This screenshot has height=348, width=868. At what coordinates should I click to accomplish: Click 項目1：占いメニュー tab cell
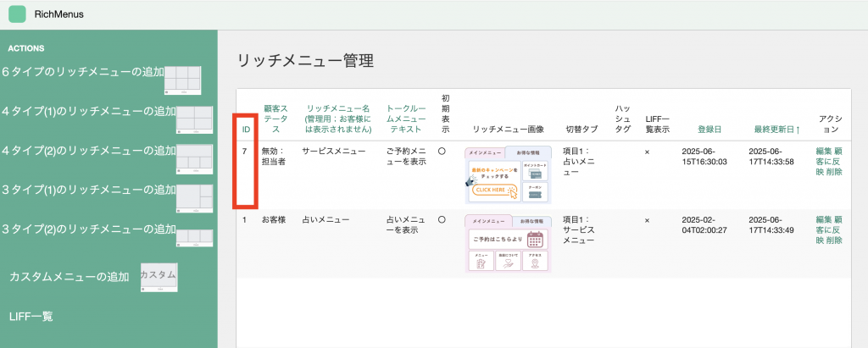[578, 162]
